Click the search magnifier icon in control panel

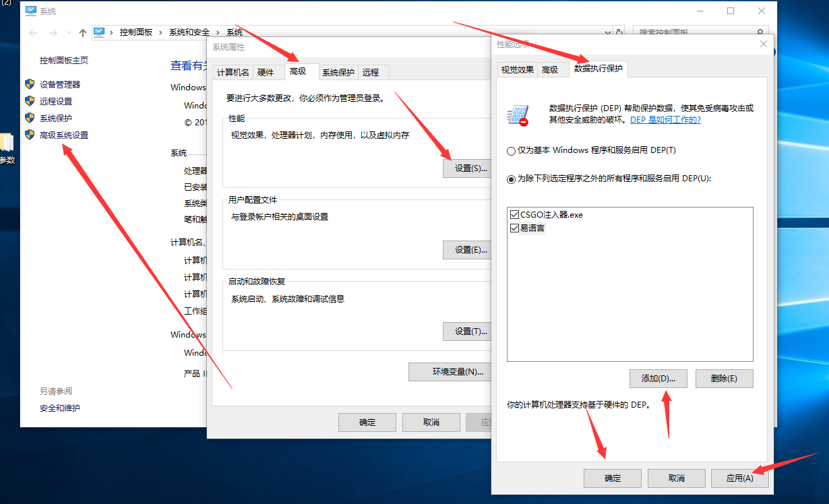[x=760, y=32]
